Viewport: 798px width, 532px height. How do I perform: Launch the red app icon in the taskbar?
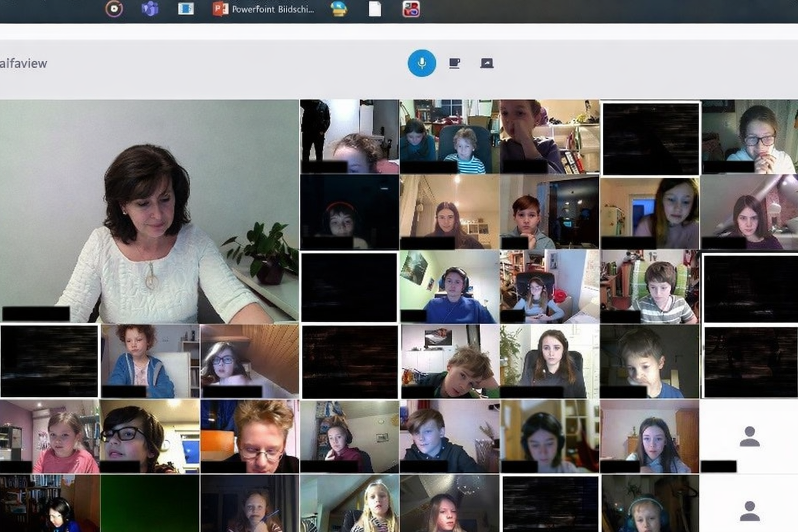point(410,9)
